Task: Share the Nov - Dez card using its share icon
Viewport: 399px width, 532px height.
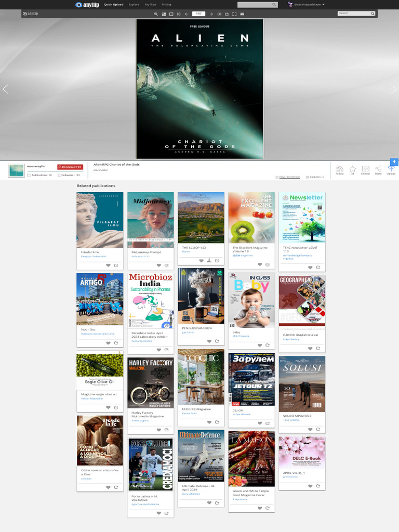Action: coord(116,343)
